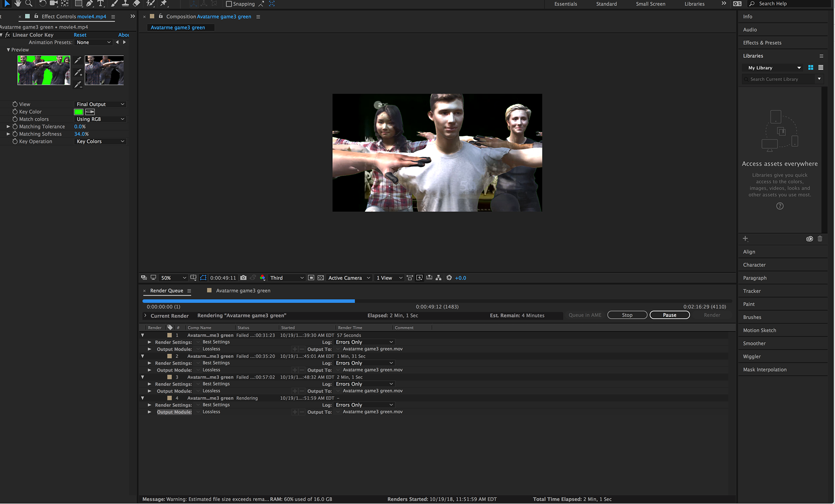Select the Rotation tool
Screen dimensions: 835x504
pos(42,3)
